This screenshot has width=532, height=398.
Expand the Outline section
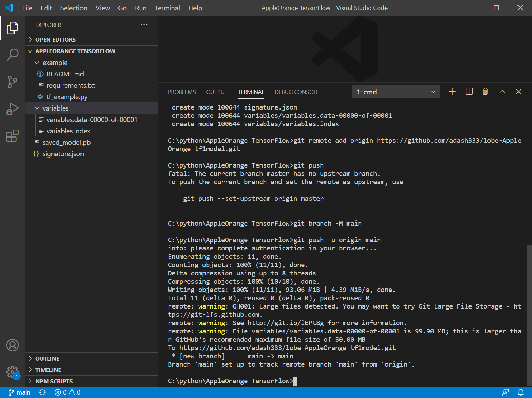point(91,359)
